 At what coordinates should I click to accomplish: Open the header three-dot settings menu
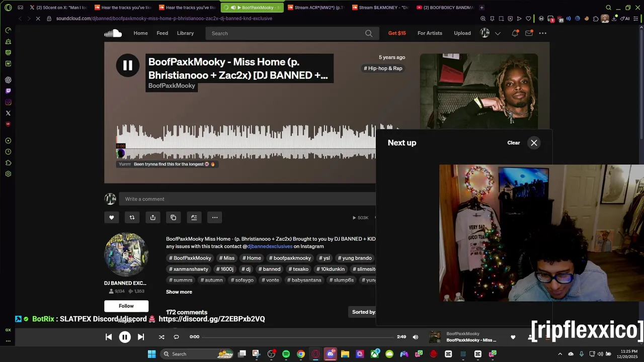[543, 33]
